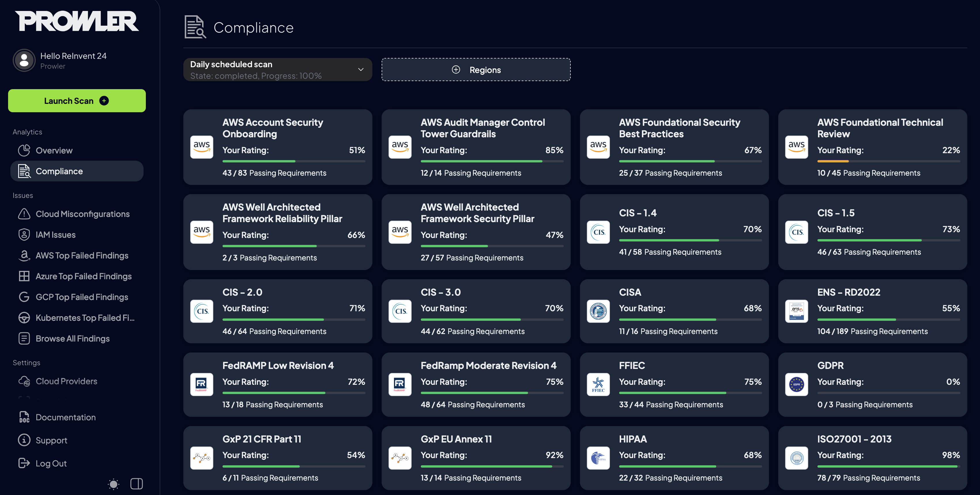Image resolution: width=980 pixels, height=495 pixels.
Task: Click the GDPR logo icon
Action: click(796, 385)
